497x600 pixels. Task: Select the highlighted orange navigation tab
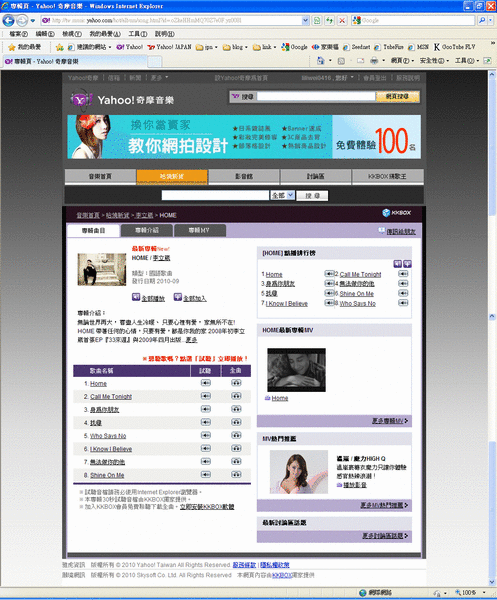[x=172, y=176]
